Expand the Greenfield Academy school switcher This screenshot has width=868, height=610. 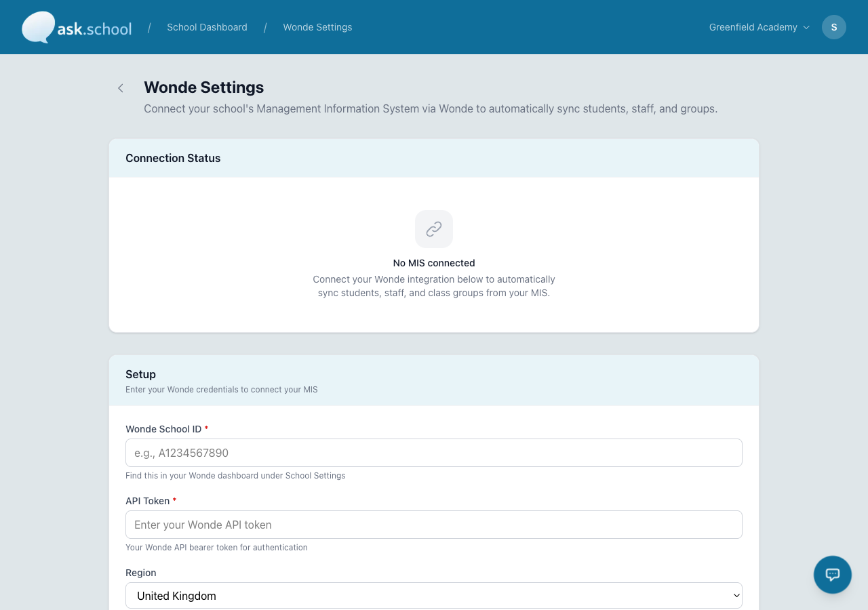[759, 27]
